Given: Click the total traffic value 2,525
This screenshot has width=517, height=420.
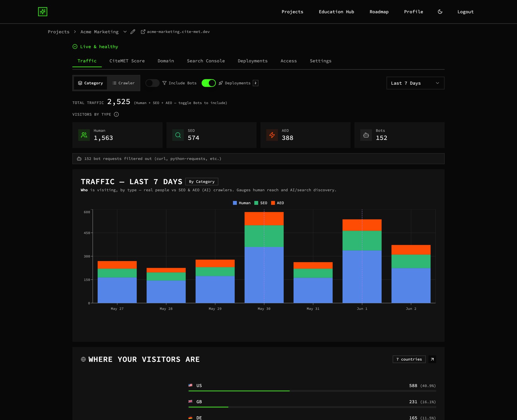Looking at the screenshot, I should pos(119,102).
